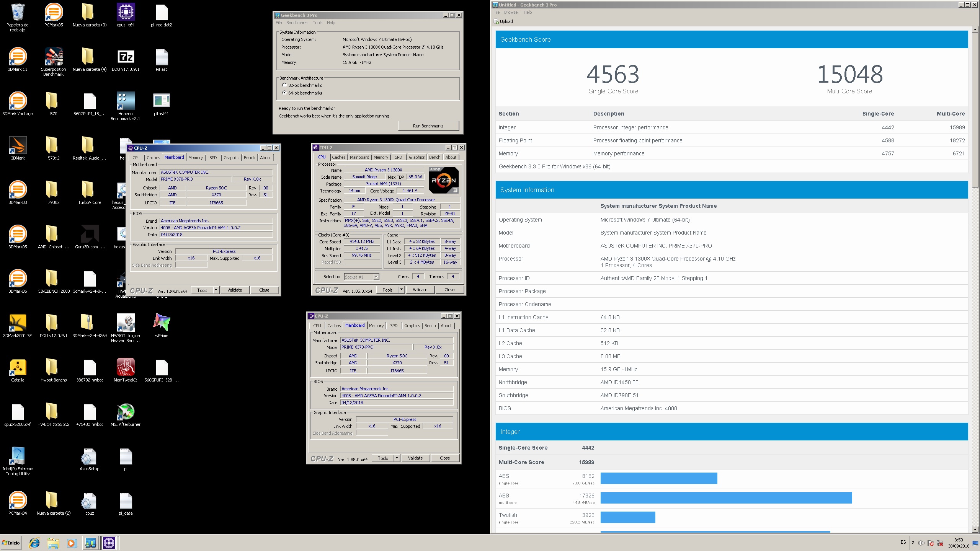Image resolution: width=980 pixels, height=551 pixels.
Task: Select the AsusSetup desktop icon
Action: pyautogui.click(x=90, y=459)
